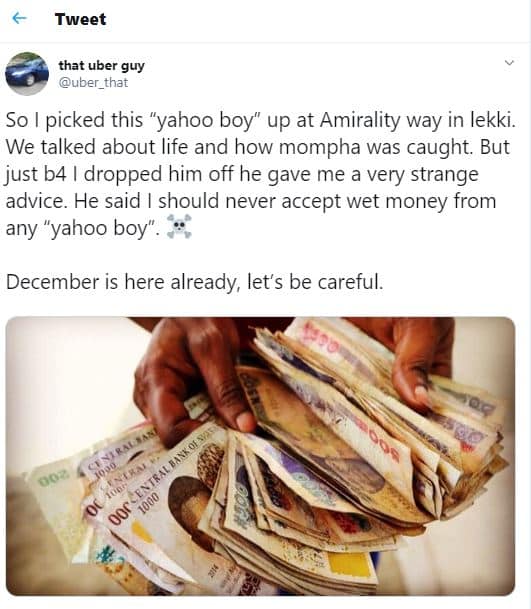531x609 pixels.
Task: Click the 'that uber guy' display name
Action: point(101,66)
